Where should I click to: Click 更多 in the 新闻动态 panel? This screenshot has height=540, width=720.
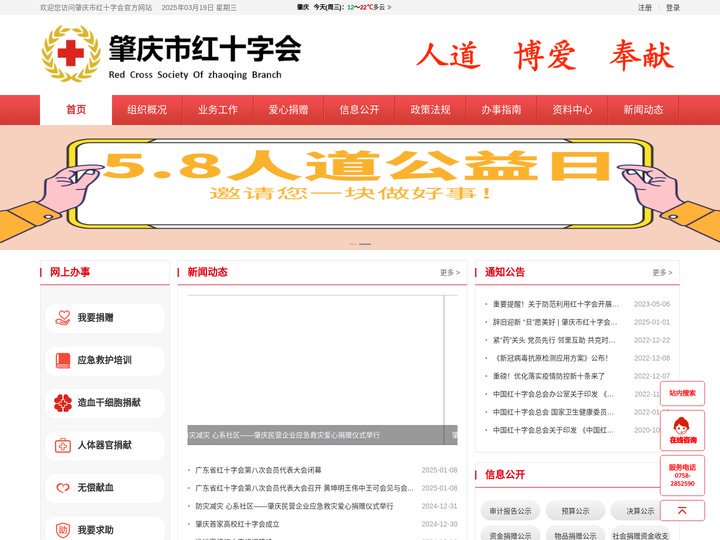(x=450, y=273)
